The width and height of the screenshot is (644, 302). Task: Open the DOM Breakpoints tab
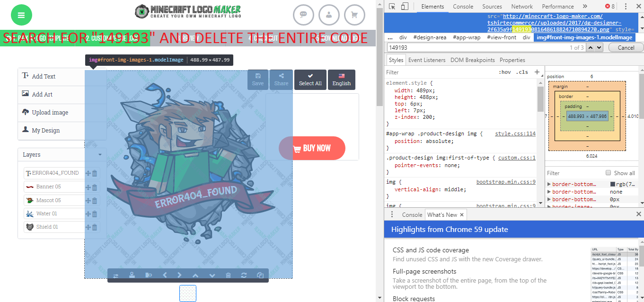pyautogui.click(x=472, y=60)
